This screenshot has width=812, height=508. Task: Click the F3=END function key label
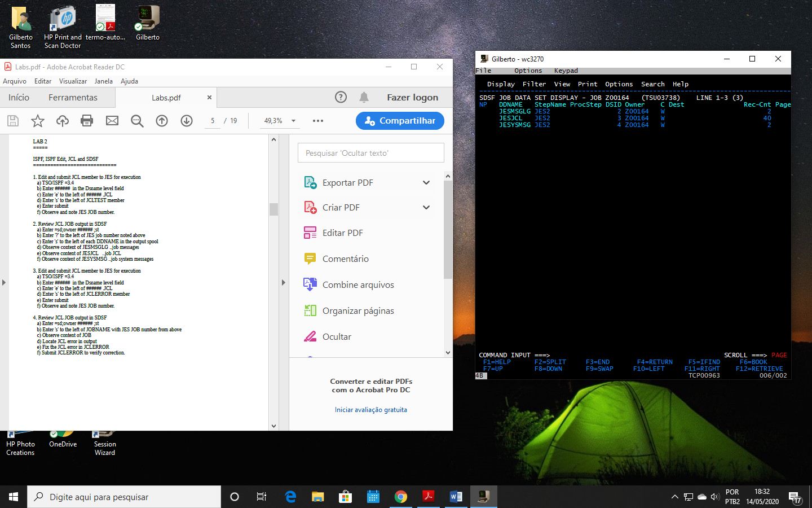598,362
